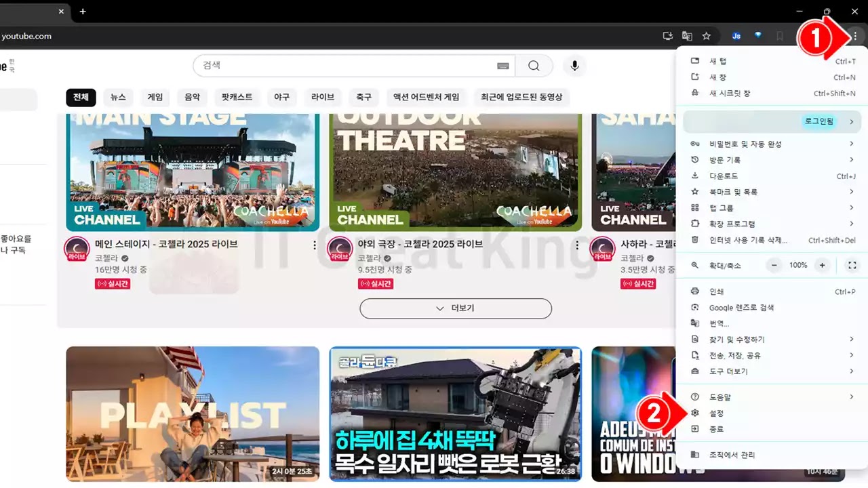Image resolution: width=868 pixels, height=488 pixels.
Task: Open 설정 settings from the menu
Action: (772, 413)
